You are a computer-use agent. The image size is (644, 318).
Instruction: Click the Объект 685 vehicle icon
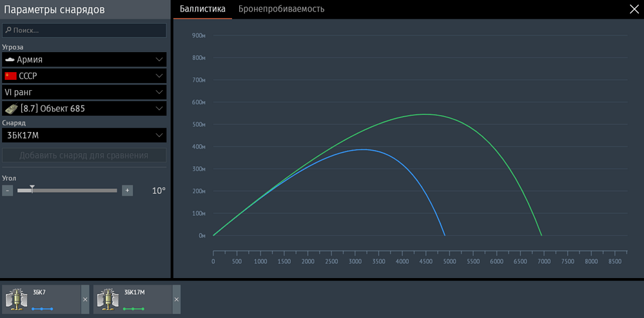click(x=11, y=109)
